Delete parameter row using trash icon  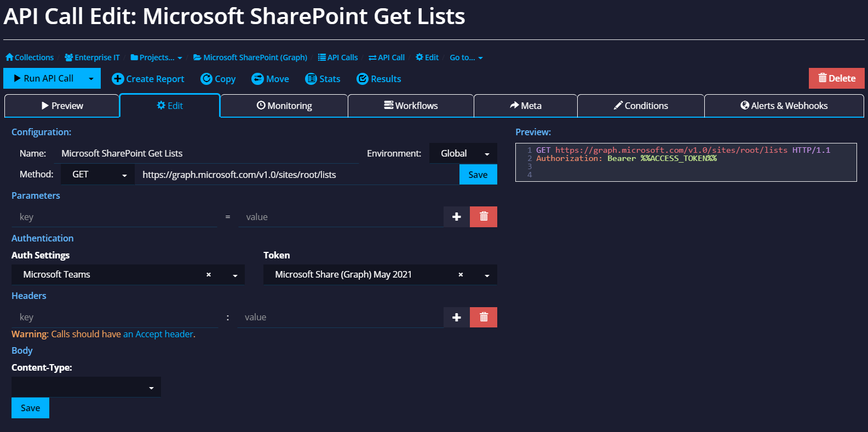tap(484, 217)
